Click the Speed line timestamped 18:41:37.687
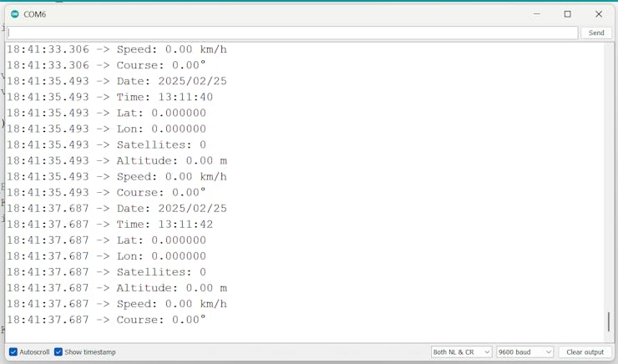This screenshot has width=618, height=364. click(117, 304)
